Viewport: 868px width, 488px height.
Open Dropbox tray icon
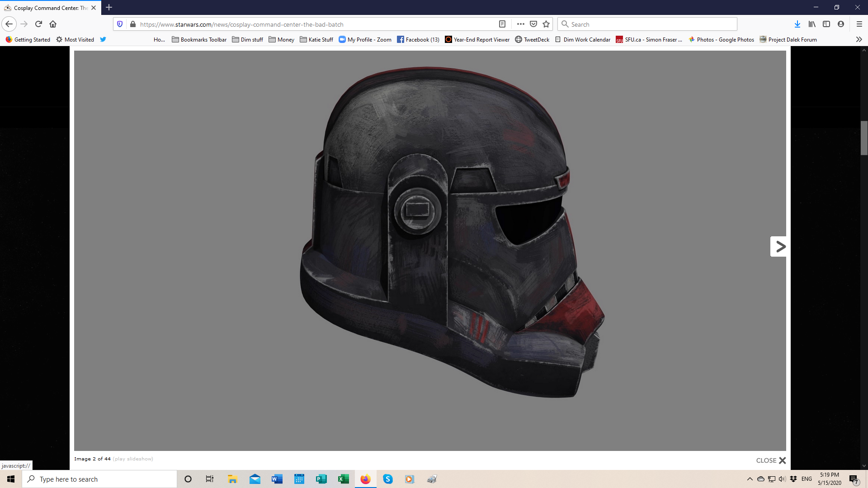[793, 479]
